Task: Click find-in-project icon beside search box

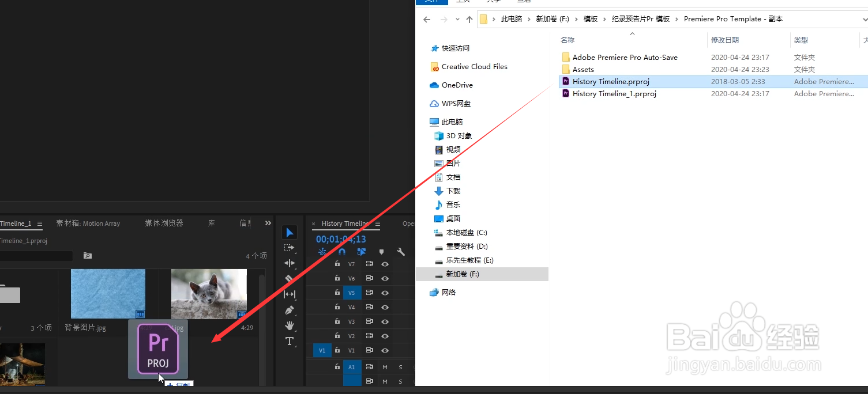Action: coord(87,256)
